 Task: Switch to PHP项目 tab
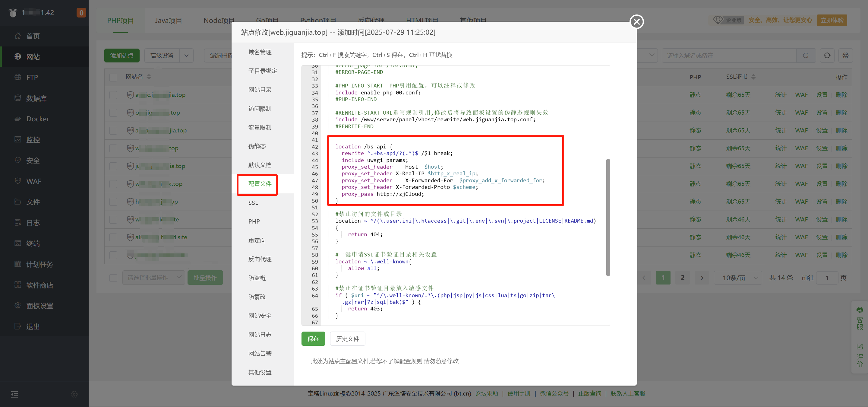click(120, 21)
